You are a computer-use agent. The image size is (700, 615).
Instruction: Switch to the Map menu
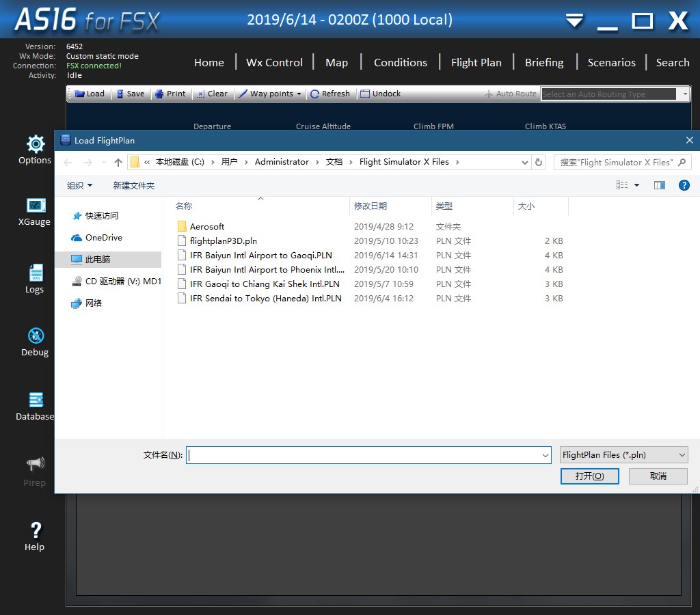336,62
